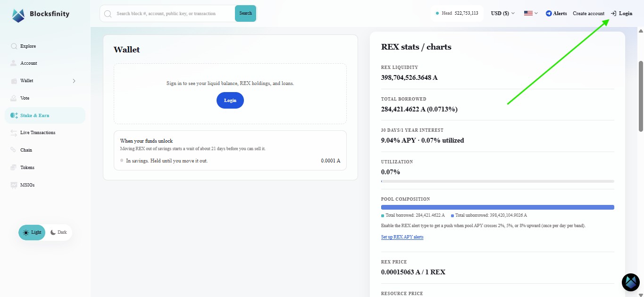The width and height of the screenshot is (644, 297).
Task: Click the MSIGs icon in sidebar
Action: pos(14,185)
